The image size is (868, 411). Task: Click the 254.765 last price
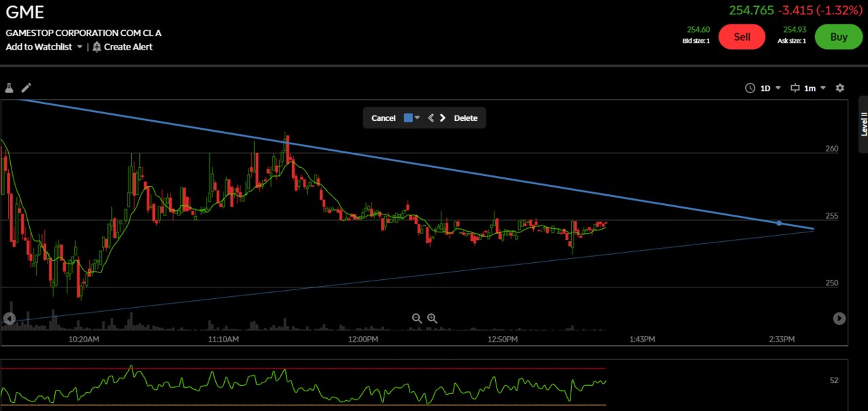pyautogui.click(x=751, y=10)
